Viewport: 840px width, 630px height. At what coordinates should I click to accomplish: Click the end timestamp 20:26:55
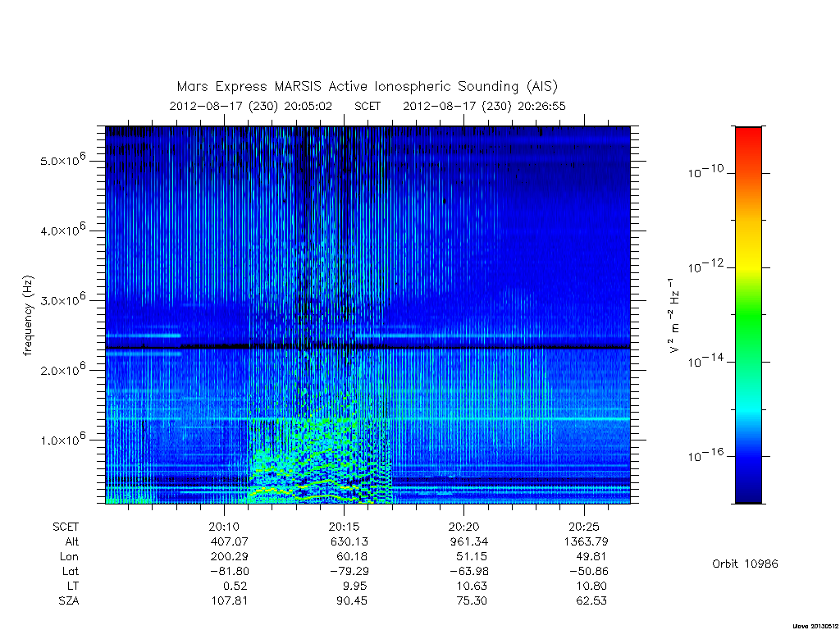(541, 106)
